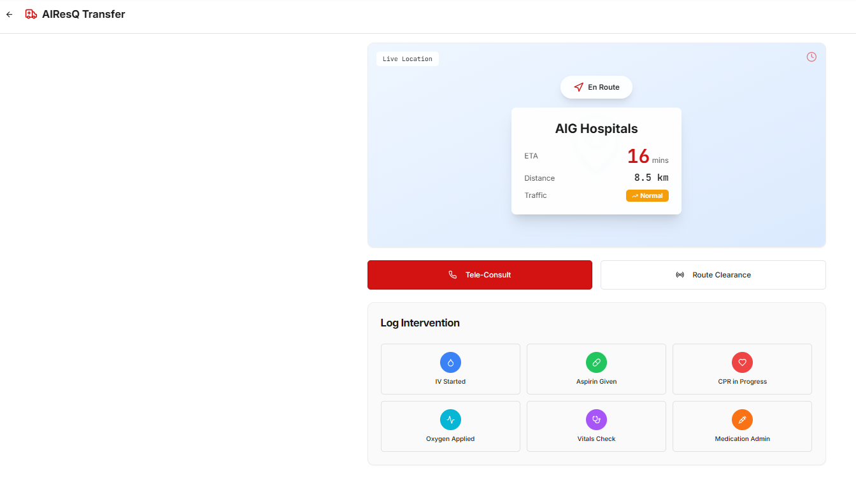This screenshot has width=856, height=504.
Task: Open the clock history icon on map
Action: coord(811,57)
